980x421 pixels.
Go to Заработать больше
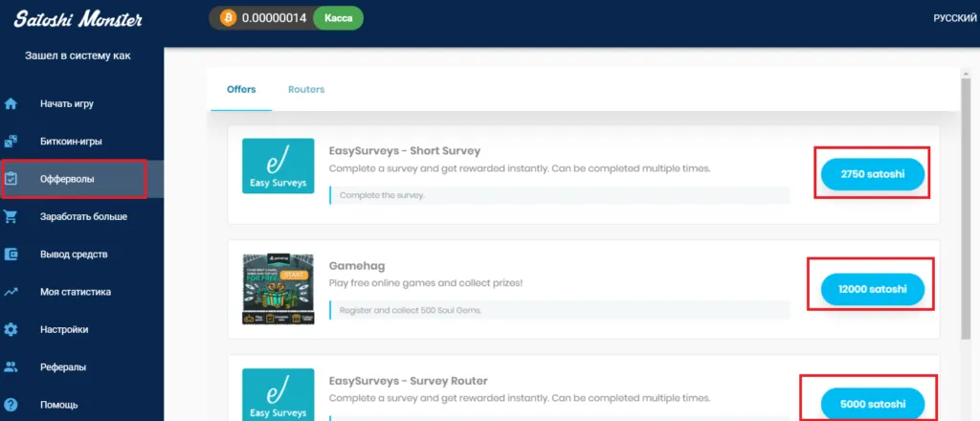(x=82, y=217)
